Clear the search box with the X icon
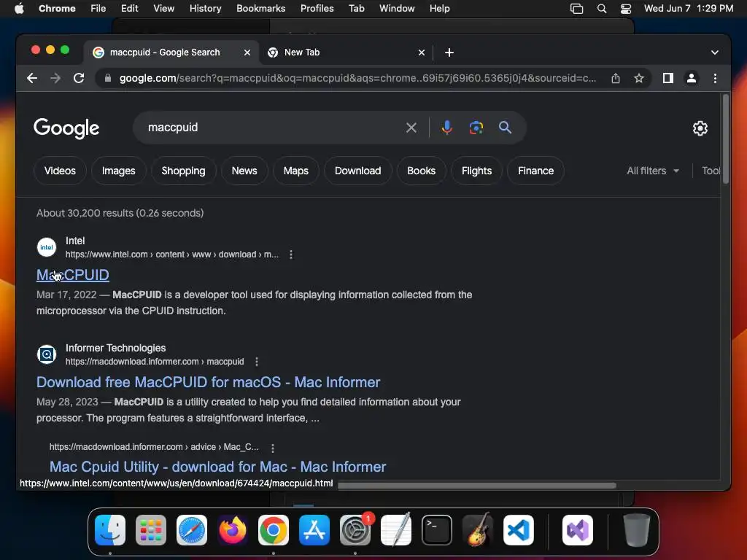Screen dimensions: 747x560 411,128
